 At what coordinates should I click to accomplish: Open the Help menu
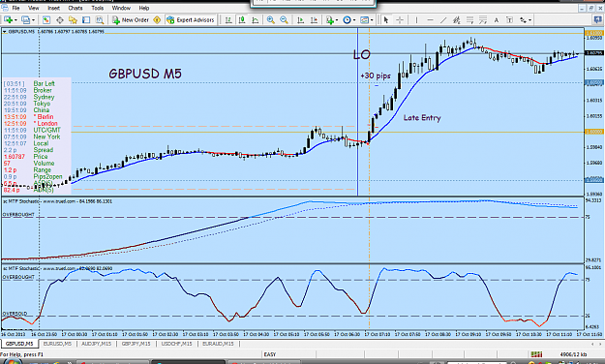(x=144, y=8)
